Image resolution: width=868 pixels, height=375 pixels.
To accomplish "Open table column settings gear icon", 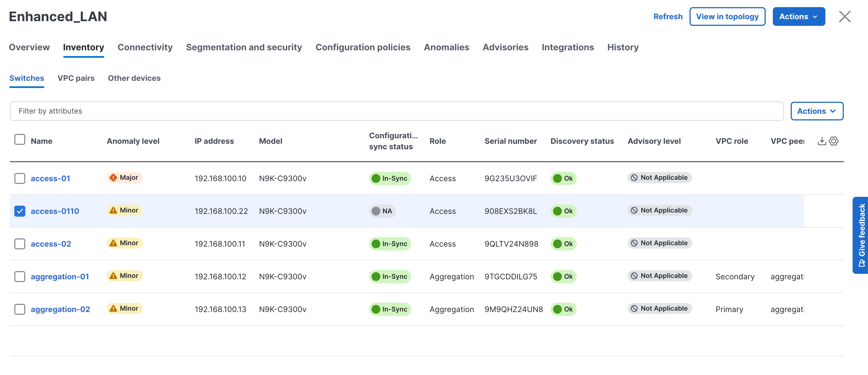I will point(833,141).
